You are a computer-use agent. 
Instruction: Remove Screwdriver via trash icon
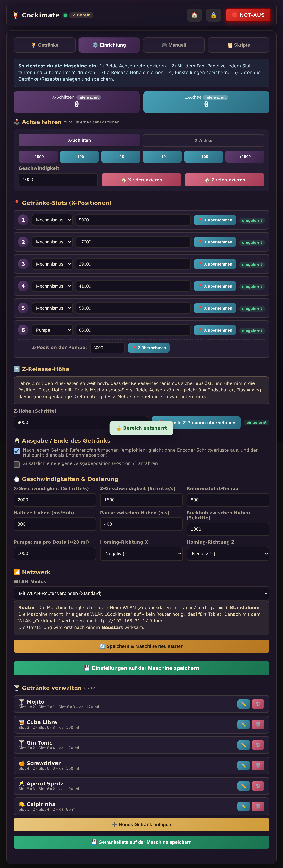point(258,766)
